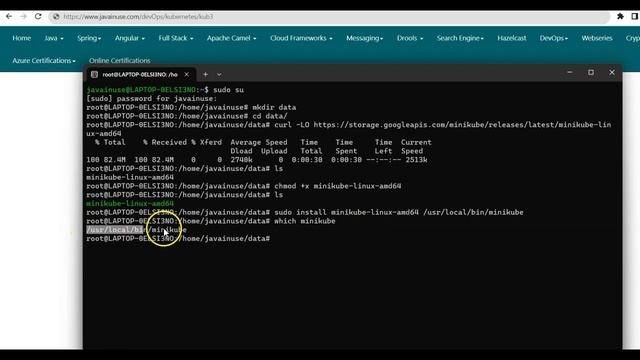Image resolution: width=640 pixels, height=360 pixels.
Task: Maximize the terminal window
Action: pyautogui.click(x=591, y=72)
